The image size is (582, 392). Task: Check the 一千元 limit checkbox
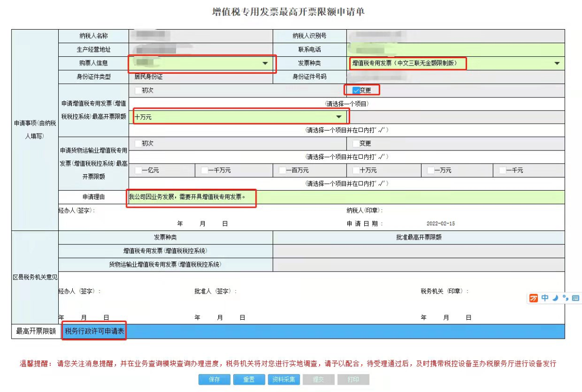[x=502, y=170]
